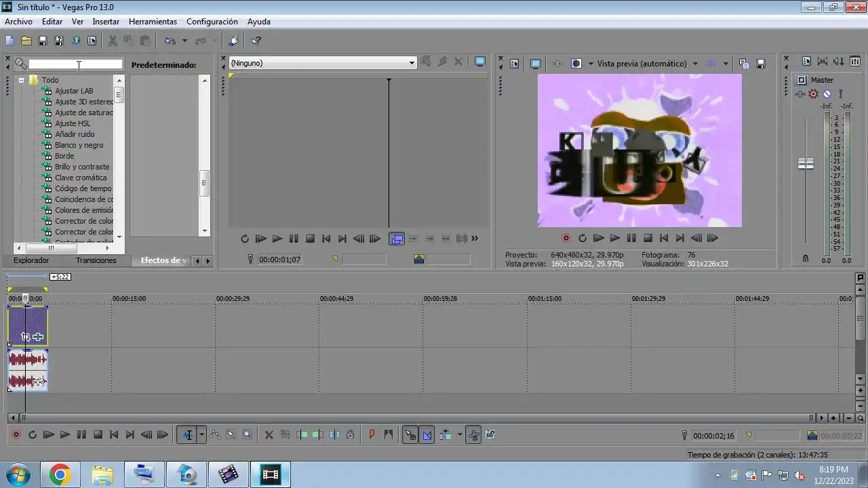The image size is (868, 488).
Task: Click the trimmer external monitor icon
Action: [480, 62]
